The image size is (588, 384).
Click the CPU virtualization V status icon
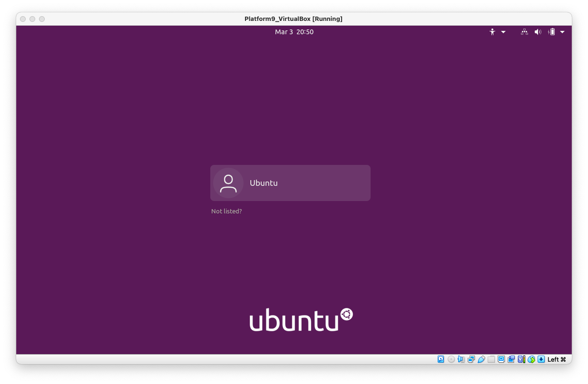[x=521, y=359]
